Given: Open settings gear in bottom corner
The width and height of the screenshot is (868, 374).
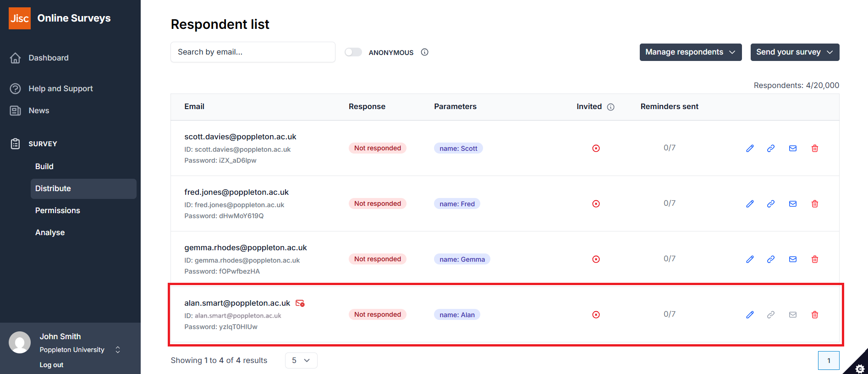Looking at the screenshot, I should coord(859,368).
